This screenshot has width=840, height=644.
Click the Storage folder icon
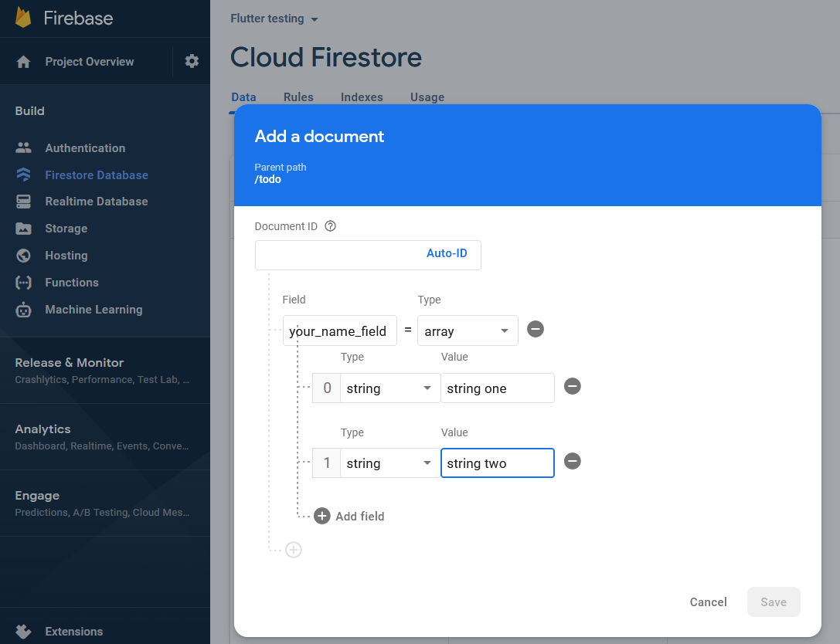(x=24, y=229)
